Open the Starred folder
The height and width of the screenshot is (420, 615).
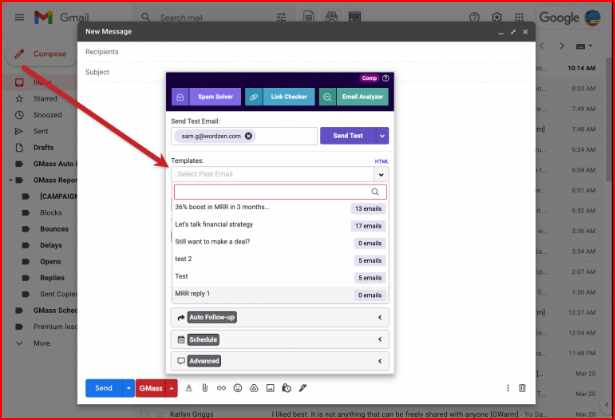(x=45, y=99)
